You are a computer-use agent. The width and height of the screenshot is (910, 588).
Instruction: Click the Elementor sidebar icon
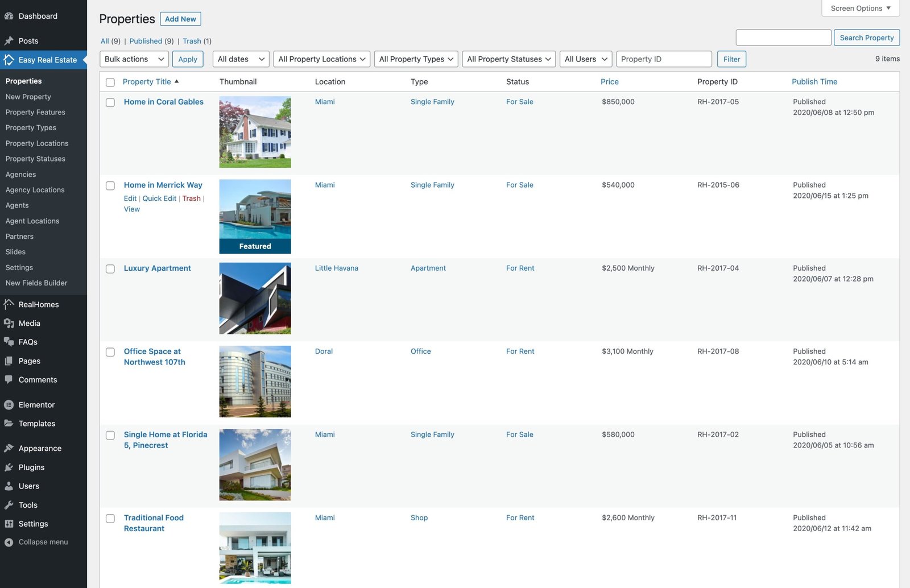click(x=9, y=405)
